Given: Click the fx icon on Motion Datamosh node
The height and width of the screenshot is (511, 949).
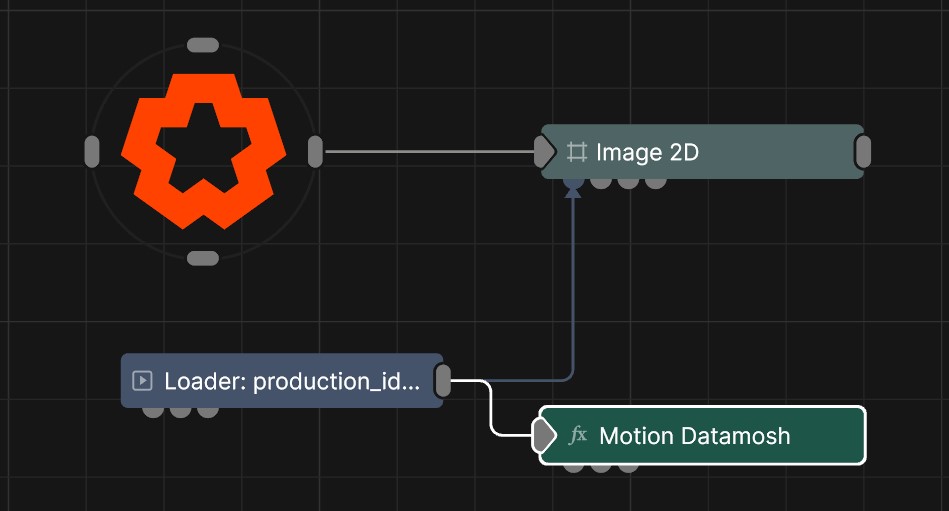Looking at the screenshot, I should tap(578, 436).
